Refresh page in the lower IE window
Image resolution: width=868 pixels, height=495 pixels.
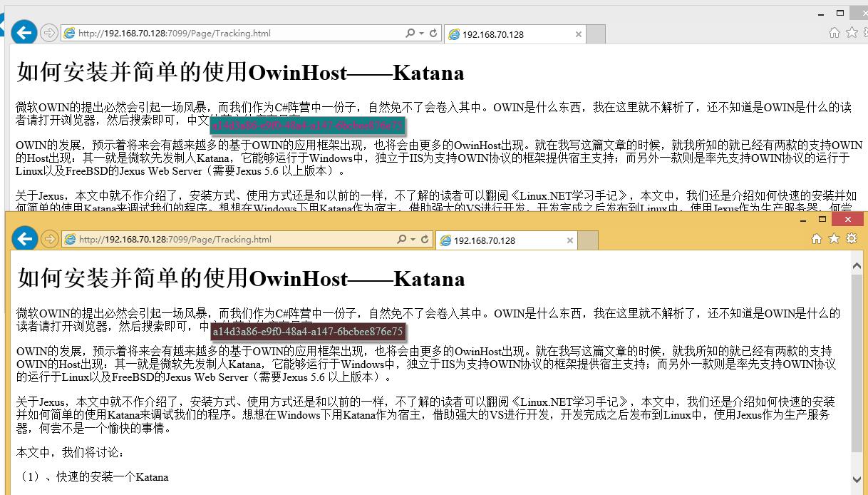click(425, 240)
